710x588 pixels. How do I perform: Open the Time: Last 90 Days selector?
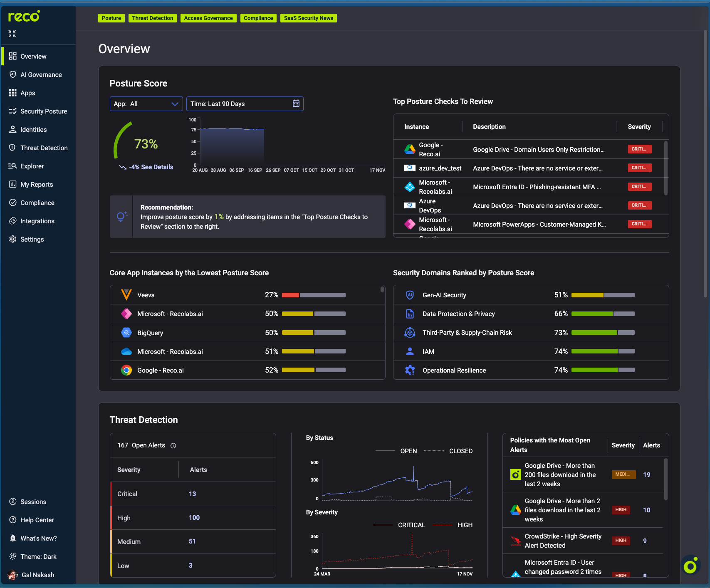coord(245,104)
